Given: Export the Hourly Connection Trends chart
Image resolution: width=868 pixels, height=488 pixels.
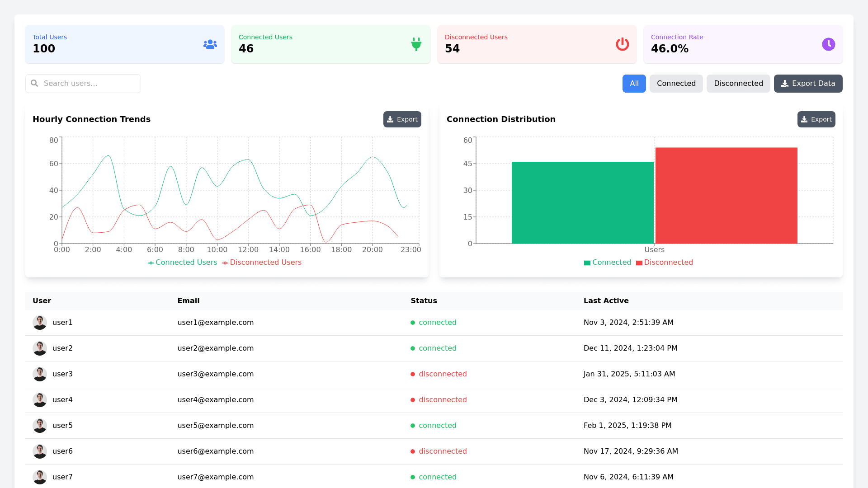Looking at the screenshot, I should coord(402,119).
